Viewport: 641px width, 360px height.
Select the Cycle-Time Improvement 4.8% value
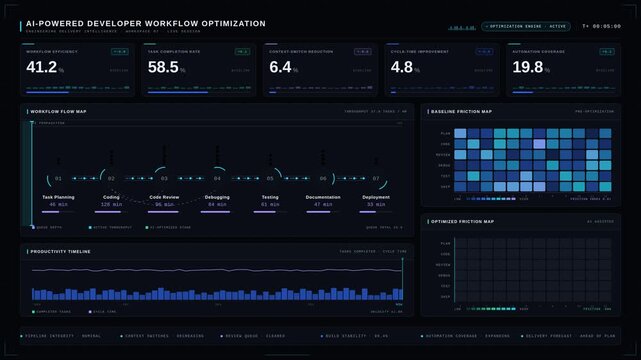pos(405,67)
